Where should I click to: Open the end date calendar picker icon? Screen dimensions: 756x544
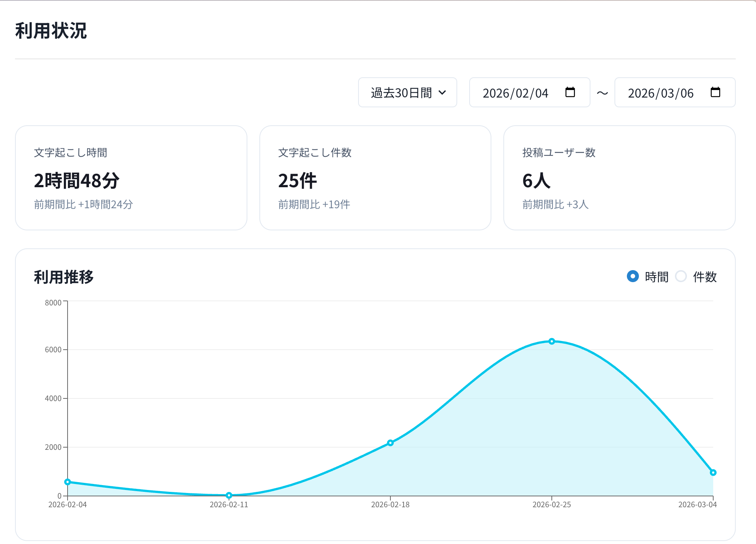pos(716,93)
